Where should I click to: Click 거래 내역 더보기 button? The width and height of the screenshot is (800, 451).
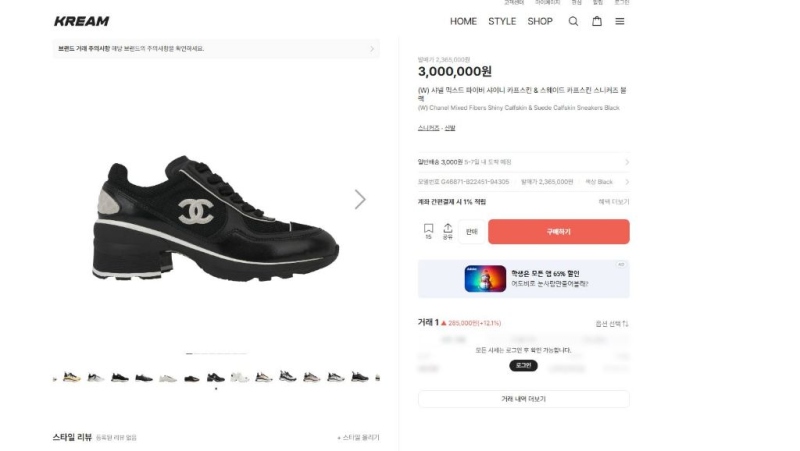[523, 399]
